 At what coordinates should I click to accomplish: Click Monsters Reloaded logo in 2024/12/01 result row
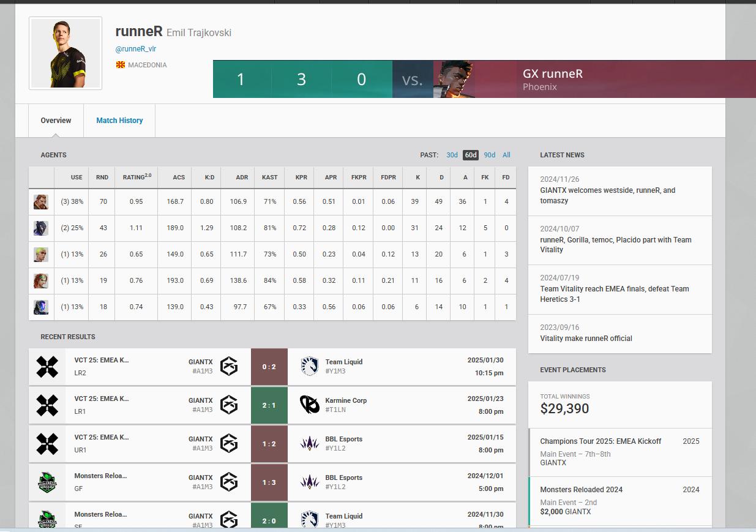click(x=47, y=482)
